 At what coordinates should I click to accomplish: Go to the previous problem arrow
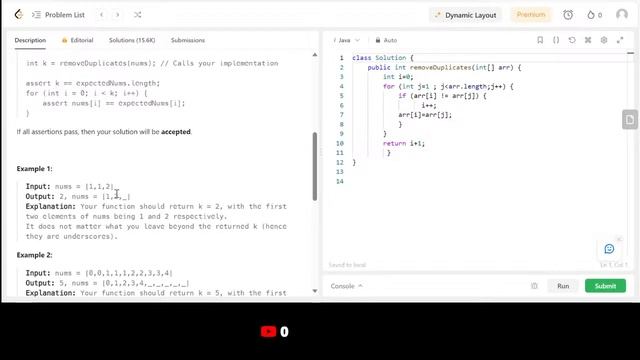coord(102,15)
